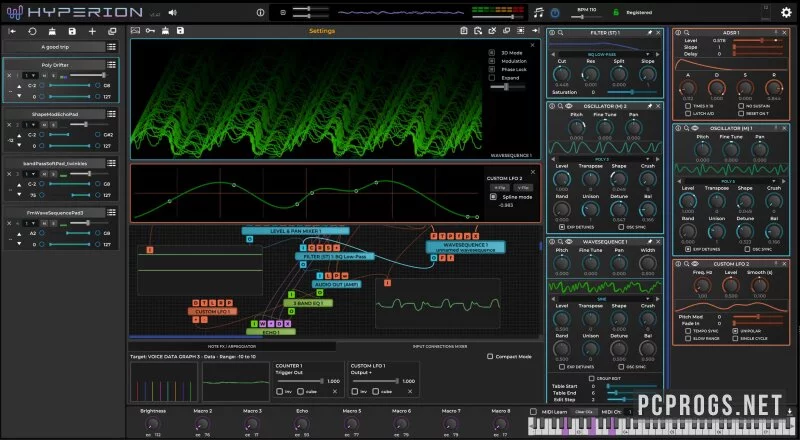Click the magnifier icon on CUSTOM LFO 2 module

(686, 264)
